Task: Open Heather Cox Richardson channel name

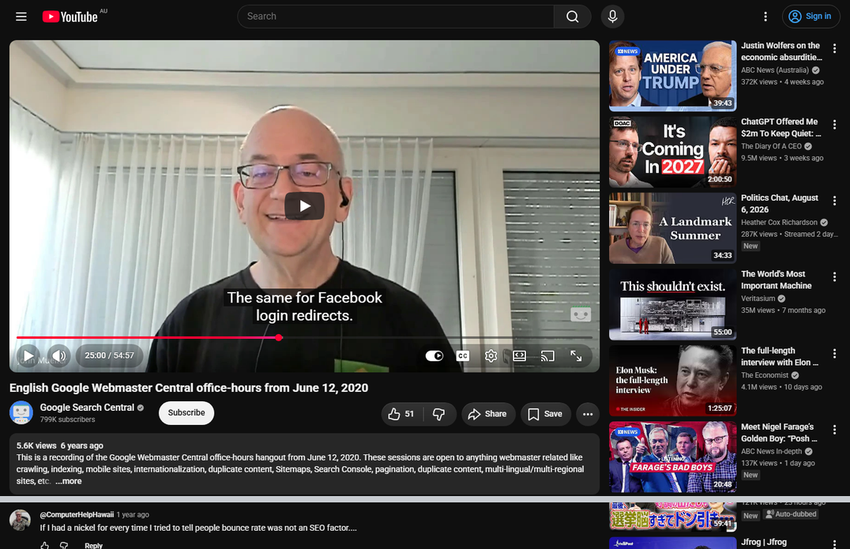Action: 779,223
